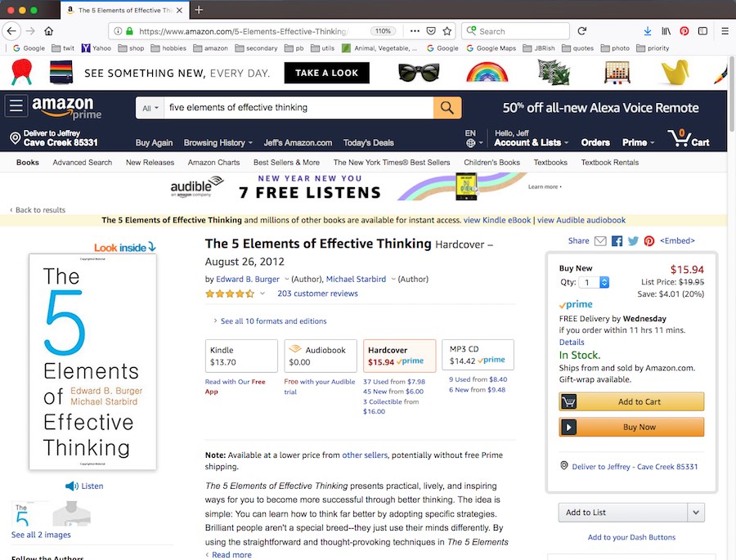Select the Audiobook format option
The height and width of the screenshot is (560, 736).
point(321,356)
